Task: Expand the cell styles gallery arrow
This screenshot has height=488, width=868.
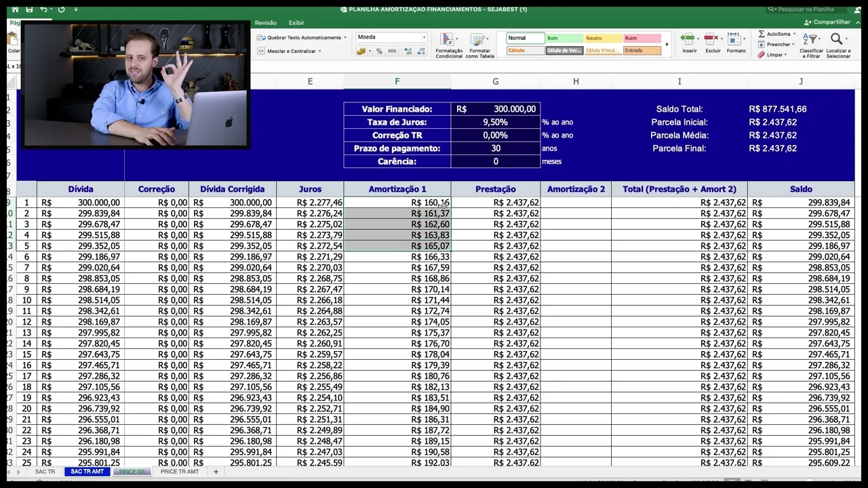Action: point(667,45)
